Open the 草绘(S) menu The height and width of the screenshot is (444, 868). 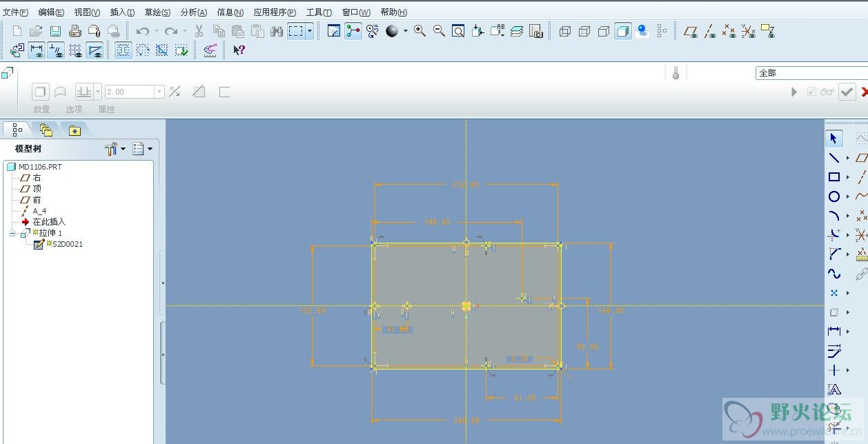[x=157, y=12]
